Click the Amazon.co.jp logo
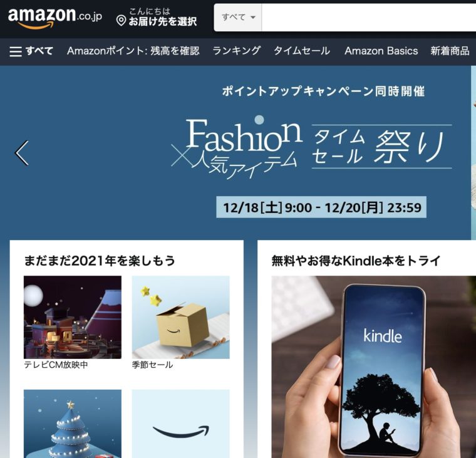Screen dimensions: 476x458 [x=55, y=18]
